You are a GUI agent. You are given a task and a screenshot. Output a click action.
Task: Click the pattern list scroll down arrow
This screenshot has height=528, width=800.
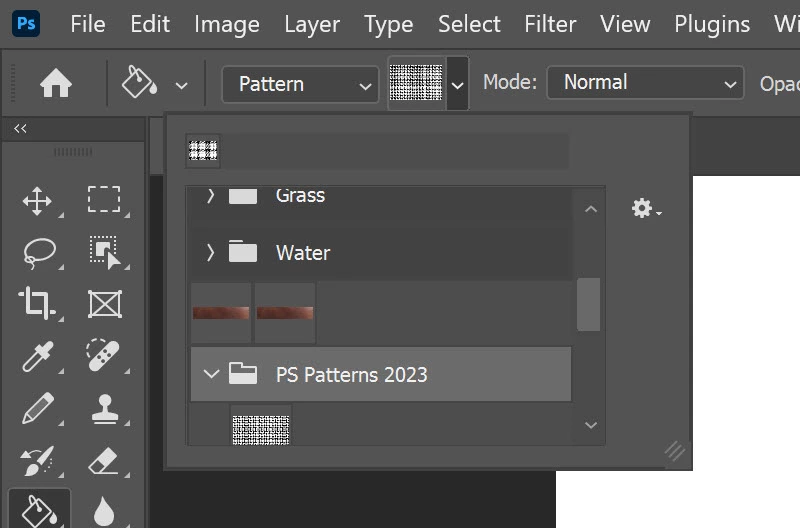coord(591,425)
